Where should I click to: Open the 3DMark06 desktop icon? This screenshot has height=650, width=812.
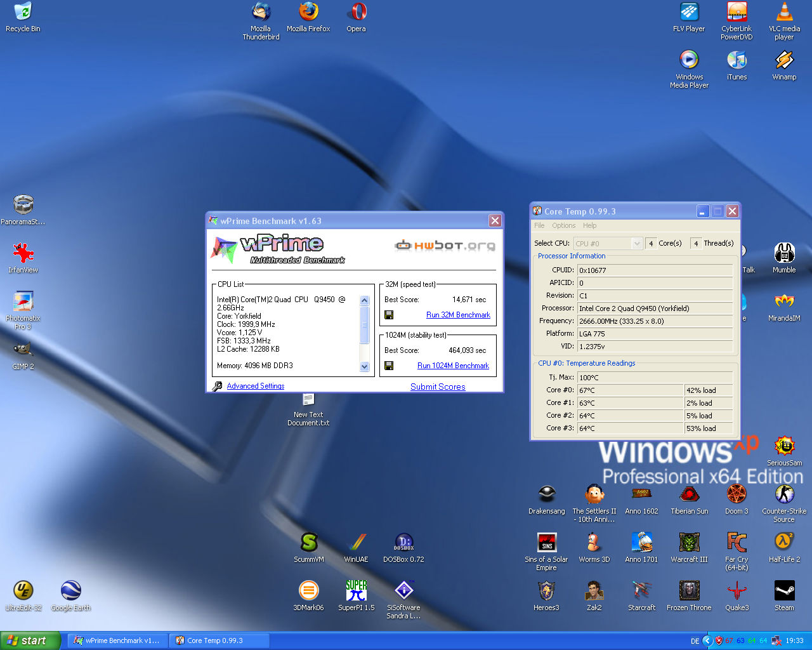[x=308, y=591]
